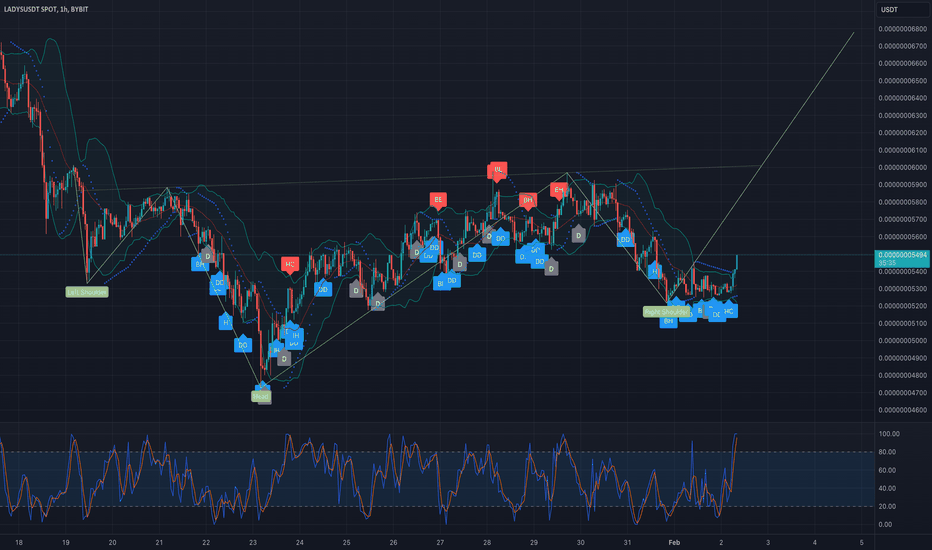This screenshot has width=932, height=550.
Task: Click price axis label 0.00000006000
Action: pyautogui.click(x=902, y=168)
